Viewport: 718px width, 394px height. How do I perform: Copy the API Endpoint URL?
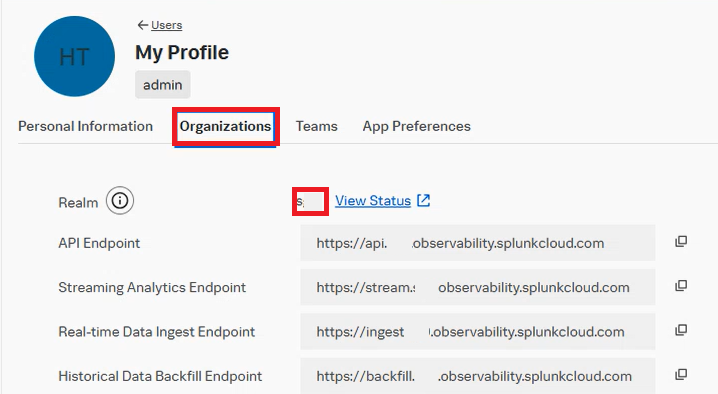click(681, 241)
